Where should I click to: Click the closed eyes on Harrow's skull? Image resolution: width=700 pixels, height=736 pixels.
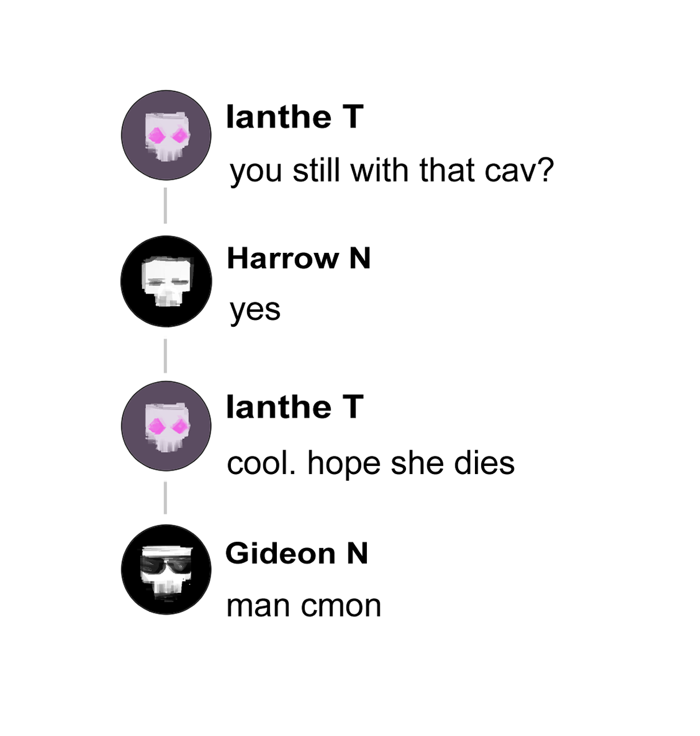point(166,283)
